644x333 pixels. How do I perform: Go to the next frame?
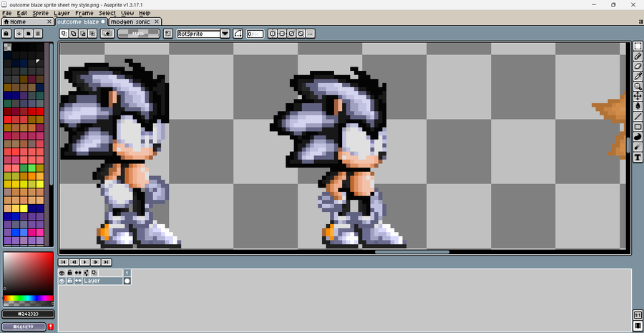tap(96, 262)
